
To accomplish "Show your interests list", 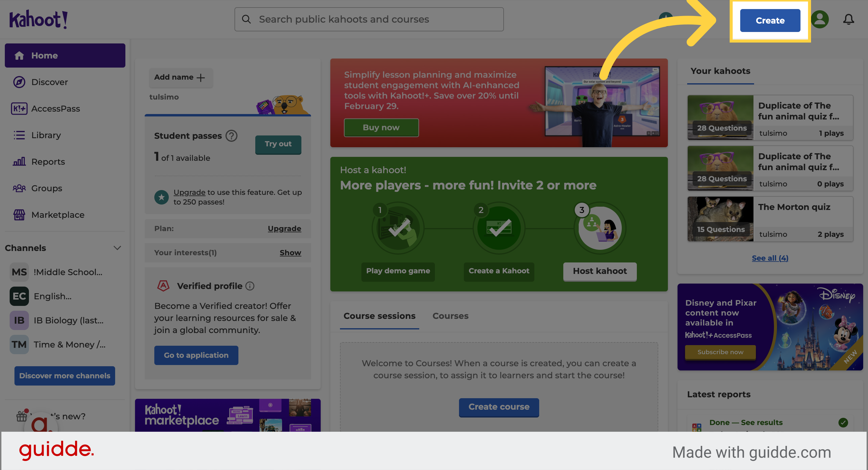I will (290, 252).
